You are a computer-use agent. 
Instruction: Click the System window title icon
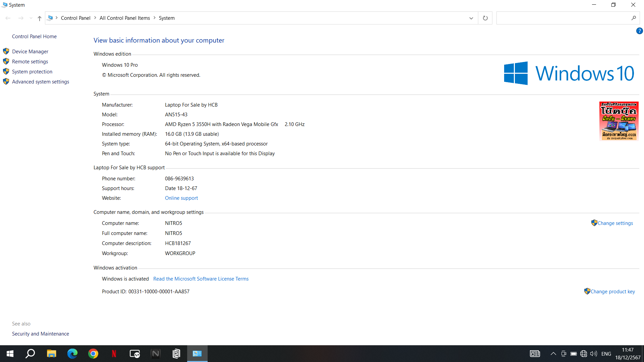click(4, 5)
